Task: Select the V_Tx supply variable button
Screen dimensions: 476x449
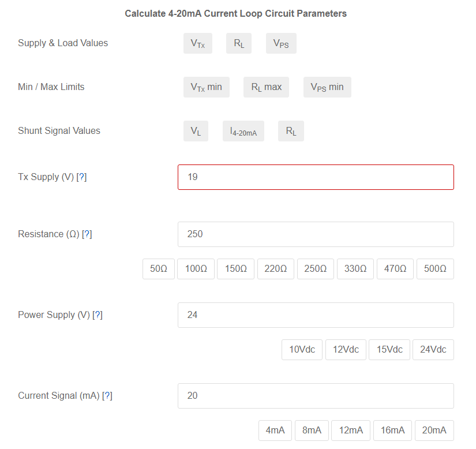Action: [197, 43]
